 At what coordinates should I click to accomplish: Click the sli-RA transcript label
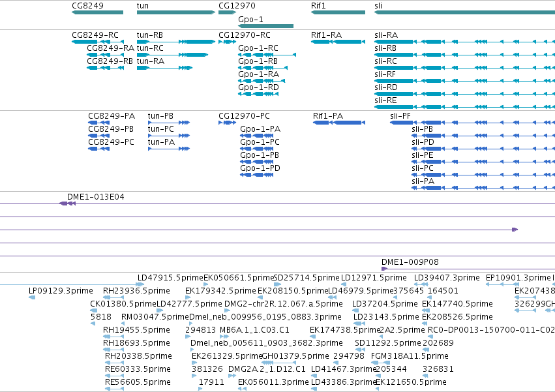click(x=386, y=35)
